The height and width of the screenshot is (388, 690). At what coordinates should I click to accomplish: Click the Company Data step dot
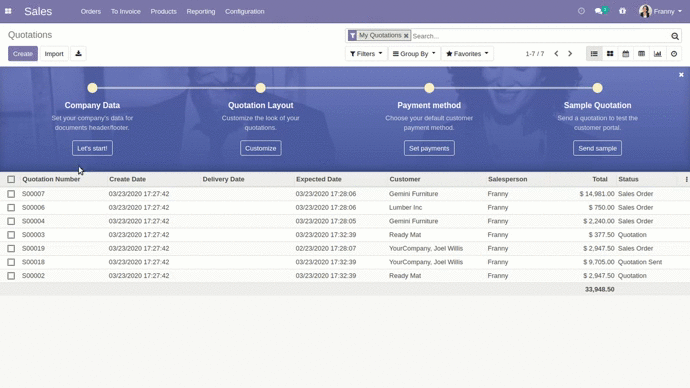(92, 88)
